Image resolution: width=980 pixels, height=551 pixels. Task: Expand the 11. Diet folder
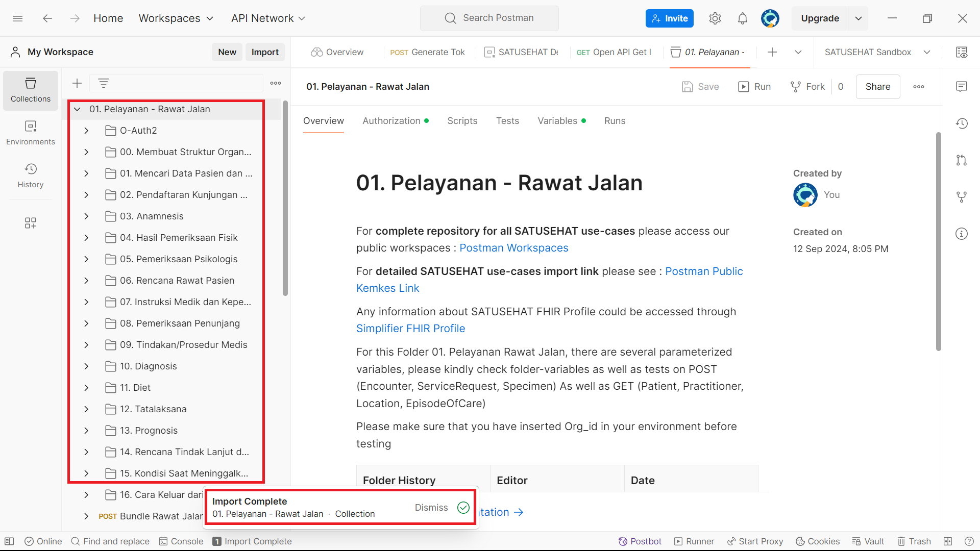[x=86, y=388]
